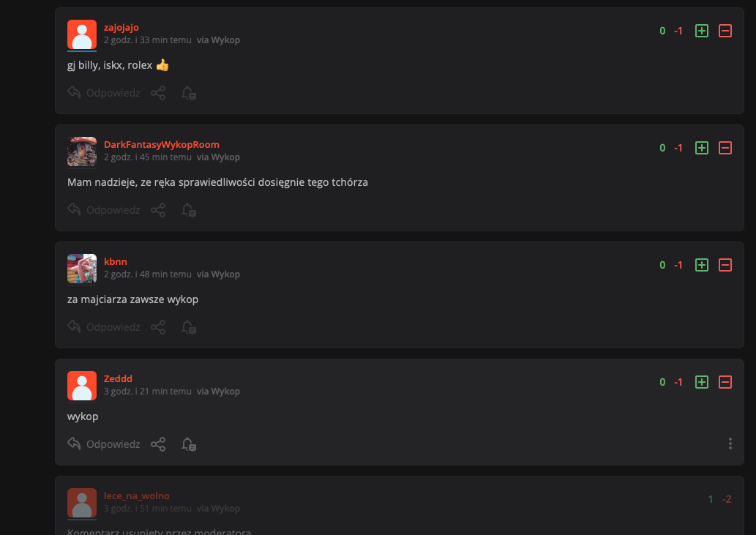Downvote zajojajo's comment with minus icon
This screenshot has height=535, width=756.
[x=725, y=31]
